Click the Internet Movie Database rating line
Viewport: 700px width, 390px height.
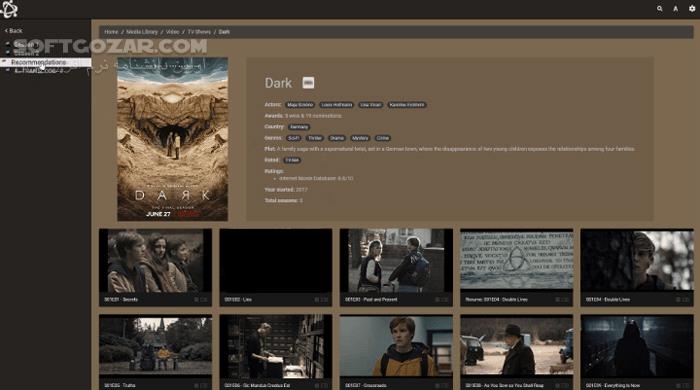316,178
